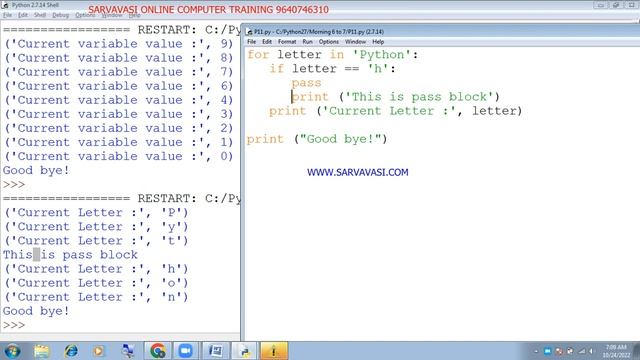This screenshot has width=640, height=360.
Task: Open the Options menu in the P11.py editor
Action: tap(329, 42)
